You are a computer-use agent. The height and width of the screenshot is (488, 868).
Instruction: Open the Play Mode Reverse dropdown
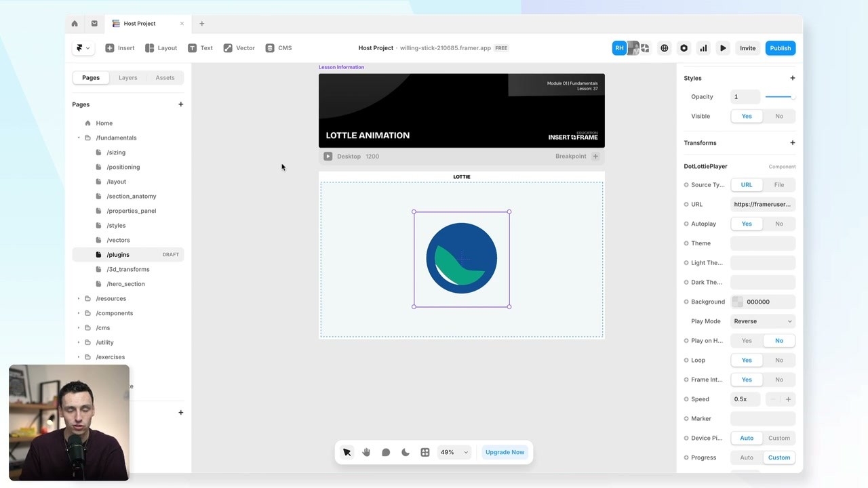coord(763,321)
